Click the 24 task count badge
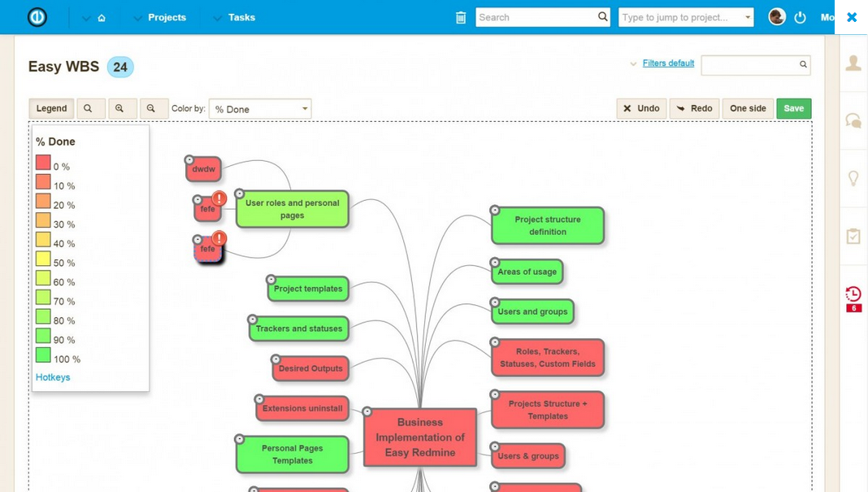868x492 pixels. tap(120, 67)
